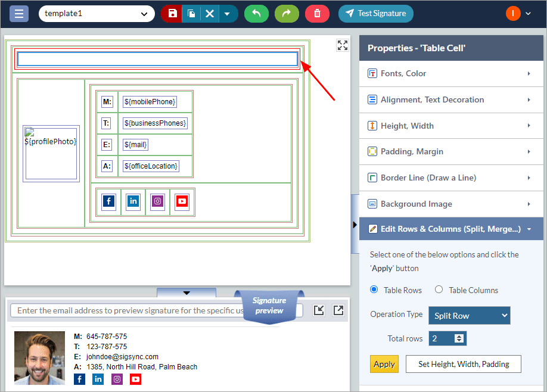Screen dimensions: 547x392
Task: Click the fullscreen expand icon in editor
Action: (x=342, y=45)
